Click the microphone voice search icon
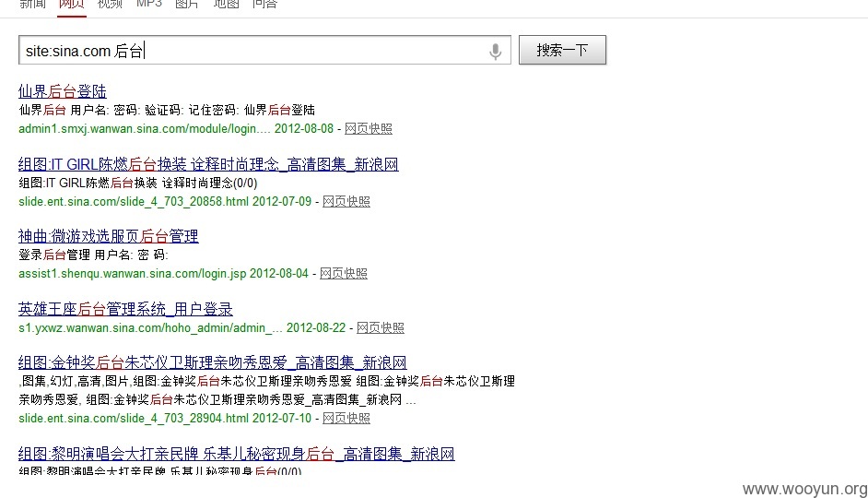Screen dimensions: 868x498 click(x=496, y=51)
